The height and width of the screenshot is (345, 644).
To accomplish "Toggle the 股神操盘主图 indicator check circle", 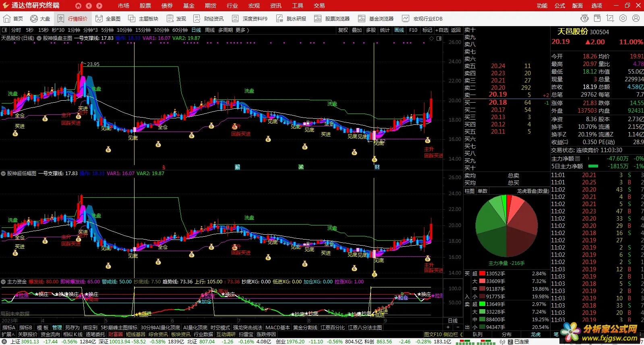I will pos(39,38).
